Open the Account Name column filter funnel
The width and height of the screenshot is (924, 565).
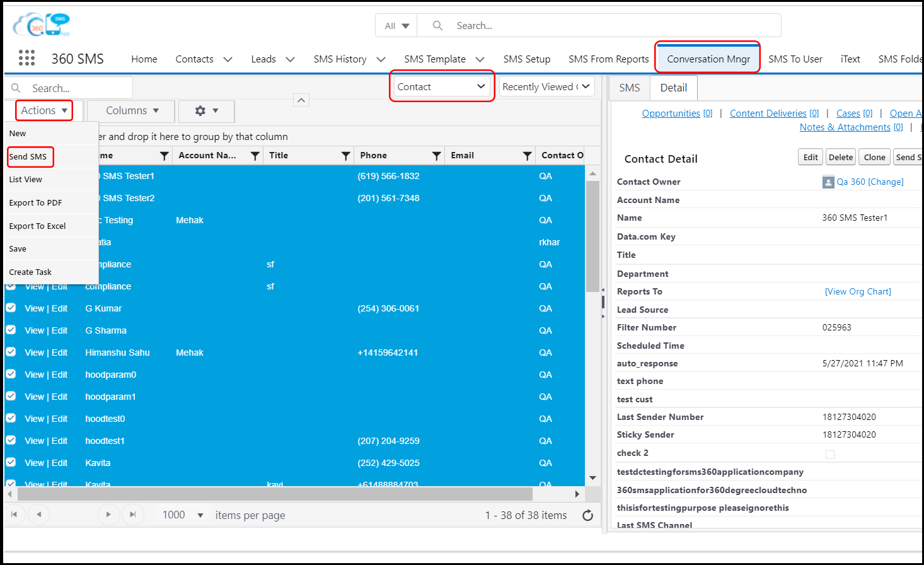(255, 156)
